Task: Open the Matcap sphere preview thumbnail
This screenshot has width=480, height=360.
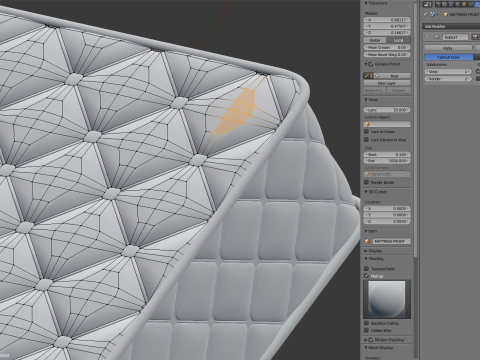Action: pos(387,299)
